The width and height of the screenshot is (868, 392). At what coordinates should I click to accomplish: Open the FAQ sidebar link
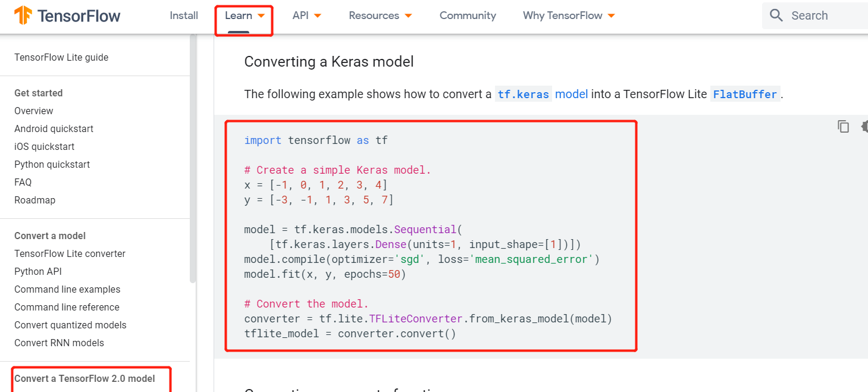click(x=23, y=182)
